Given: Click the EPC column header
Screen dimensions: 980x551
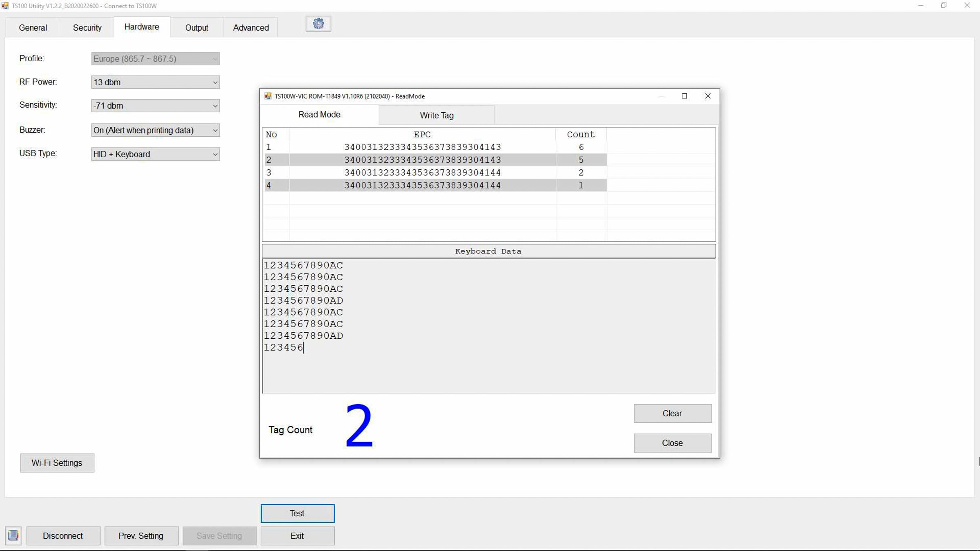Looking at the screenshot, I should 422,134.
